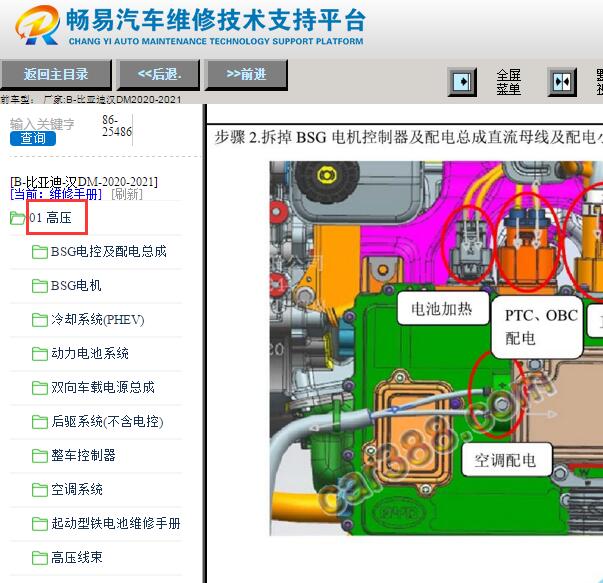Click the 电池加热 callout label
Viewport: 603px width, 583px height.
point(442,309)
